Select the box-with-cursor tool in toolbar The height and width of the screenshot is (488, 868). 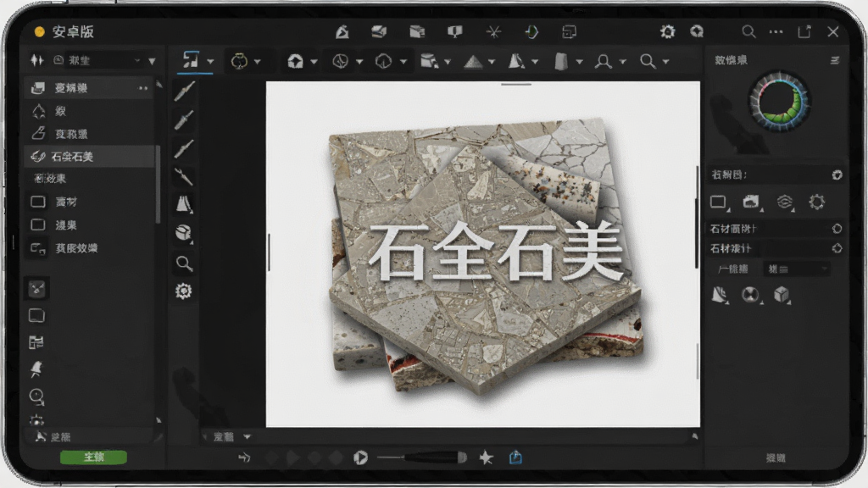[429, 61]
